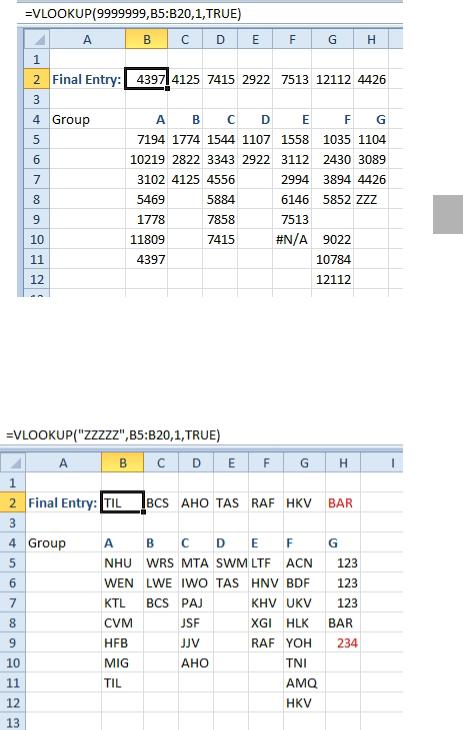The width and height of the screenshot is (463, 730).
Task: Click the red 234 cell
Action: point(343,643)
